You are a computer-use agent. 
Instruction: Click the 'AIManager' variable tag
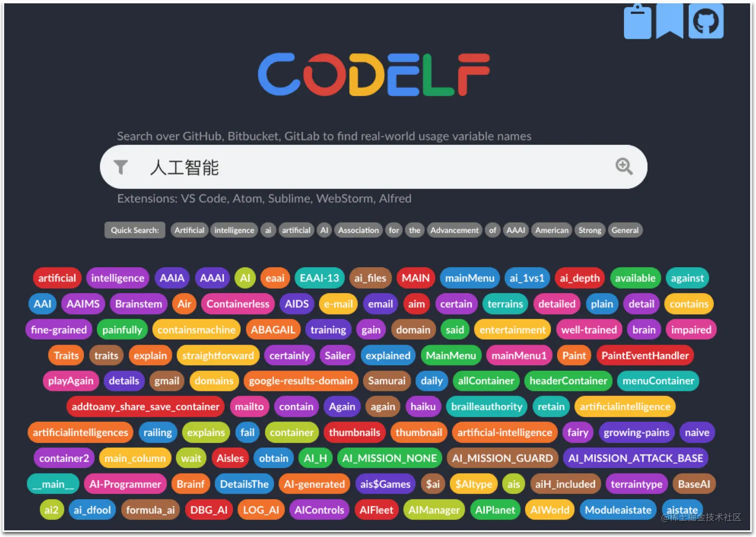point(434,510)
